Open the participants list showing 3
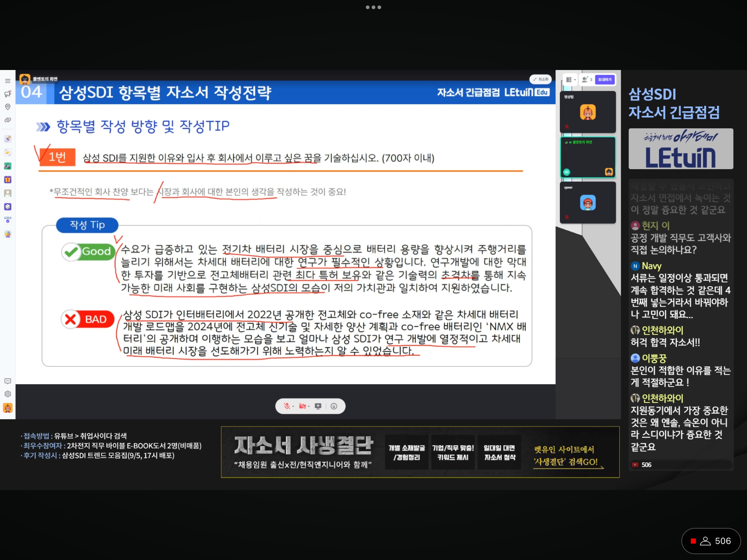Image resolution: width=747 pixels, height=560 pixels. point(587,79)
